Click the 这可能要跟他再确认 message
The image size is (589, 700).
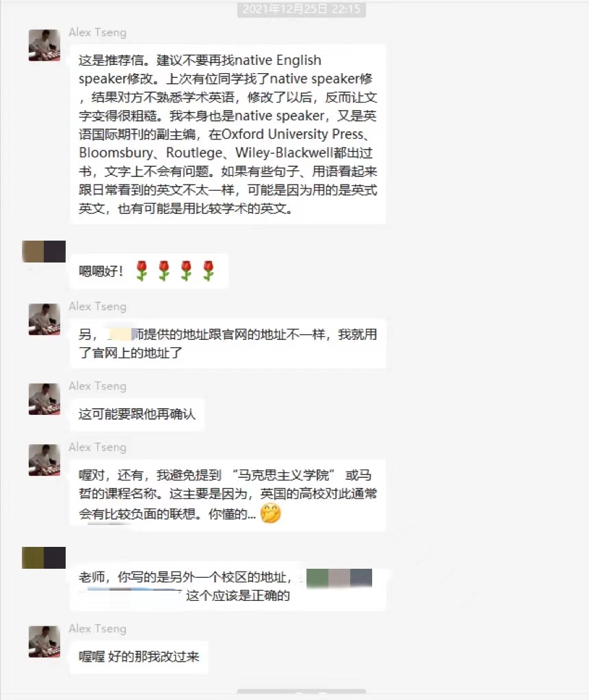click(138, 414)
